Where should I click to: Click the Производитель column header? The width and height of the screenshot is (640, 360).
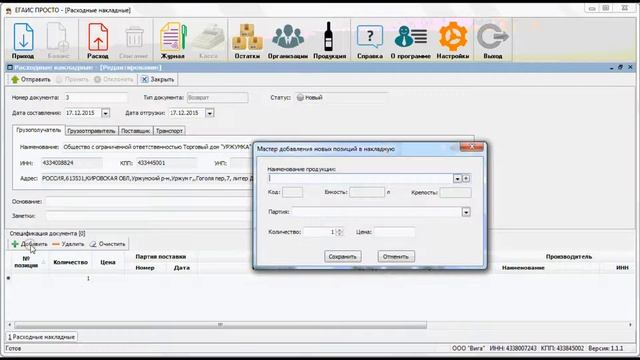569,257
